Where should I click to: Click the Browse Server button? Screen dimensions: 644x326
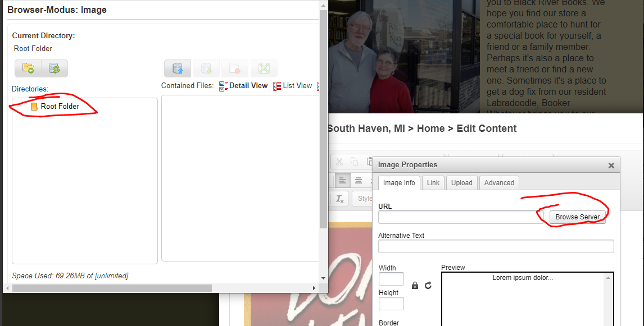[x=578, y=217]
